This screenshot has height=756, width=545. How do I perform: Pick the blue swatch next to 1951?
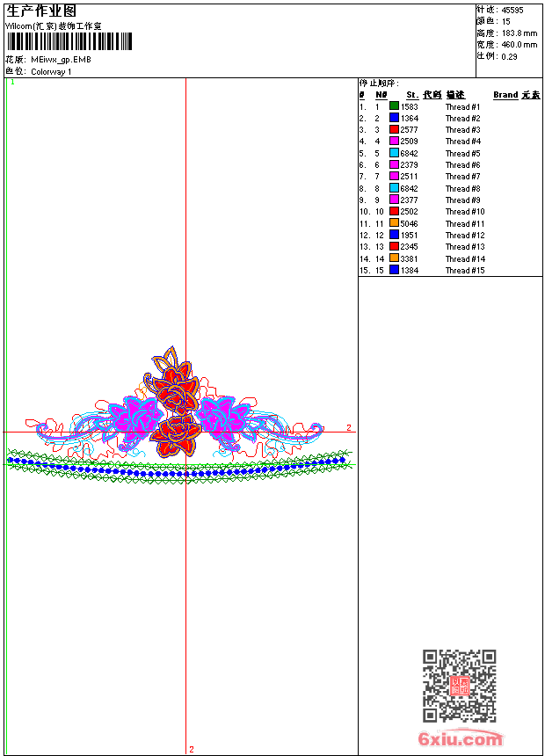[394, 235]
